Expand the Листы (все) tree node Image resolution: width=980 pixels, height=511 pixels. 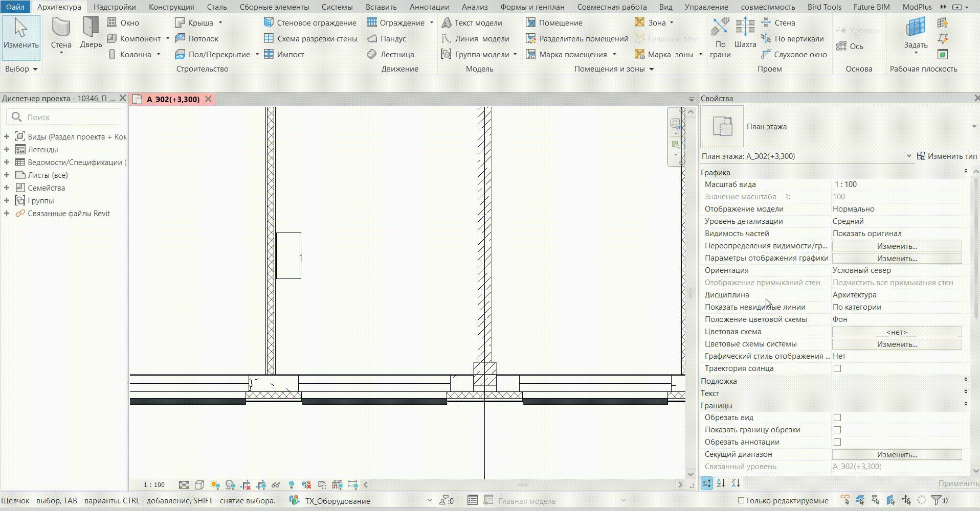point(7,175)
